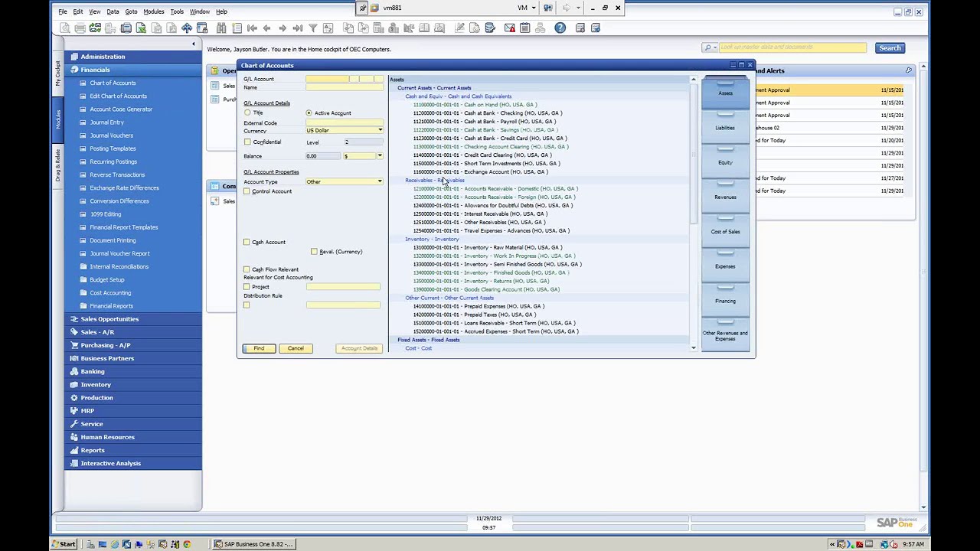
Task: Check the Cash Account checkbox
Action: (x=247, y=243)
